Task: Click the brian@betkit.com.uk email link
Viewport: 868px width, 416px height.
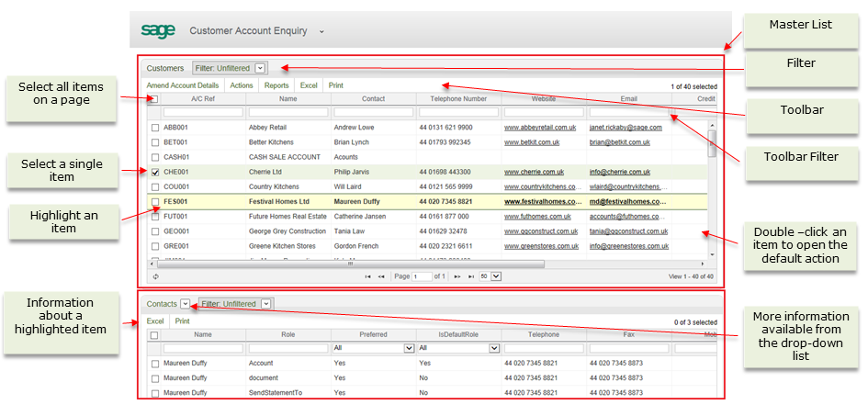Action: pos(619,142)
